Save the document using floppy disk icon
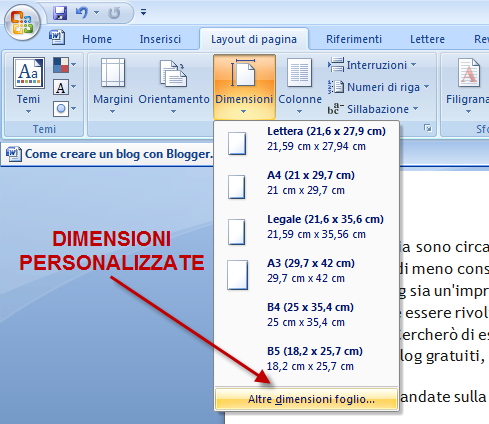Viewport: 489px width, 424px height. click(x=60, y=13)
